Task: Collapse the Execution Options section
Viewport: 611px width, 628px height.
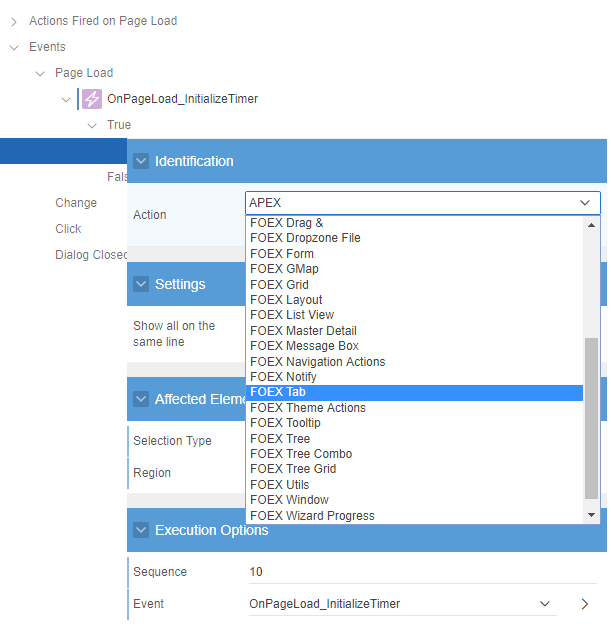Action: coord(141,530)
